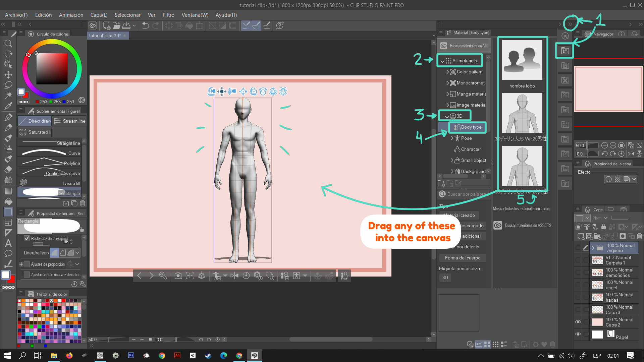
Task: Select the Stream line sub tool
Action: [x=70, y=121]
